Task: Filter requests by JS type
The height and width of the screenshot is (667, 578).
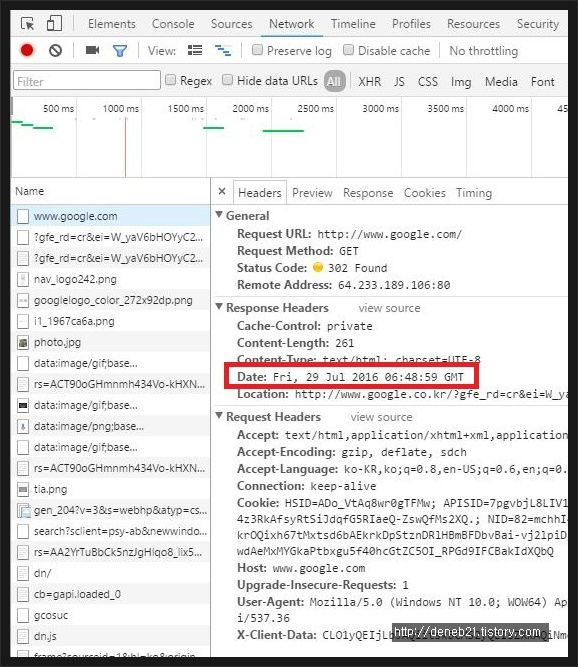Action: coord(399,81)
